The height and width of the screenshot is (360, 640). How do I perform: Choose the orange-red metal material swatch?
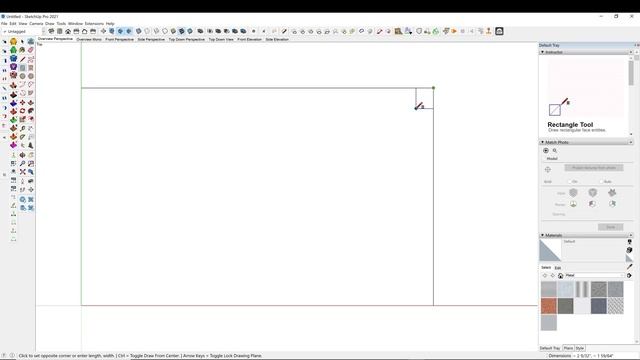click(x=549, y=306)
